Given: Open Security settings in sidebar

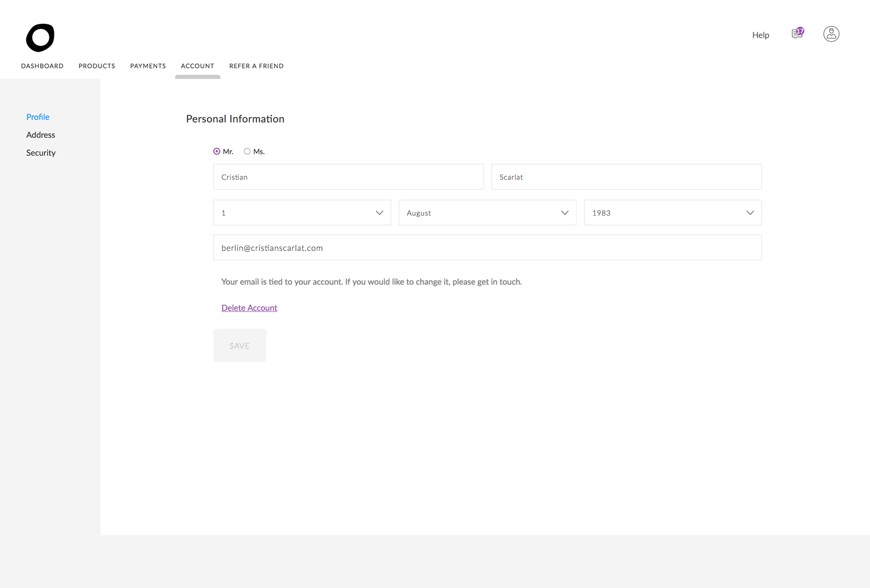Looking at the screenshot, I should (41, 153).
